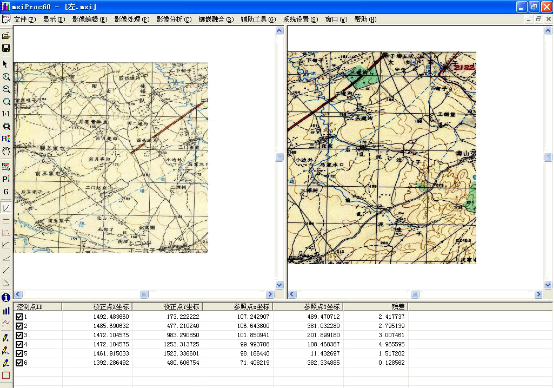
Task: Open the 帮助 menu
Action: (365, 19)
